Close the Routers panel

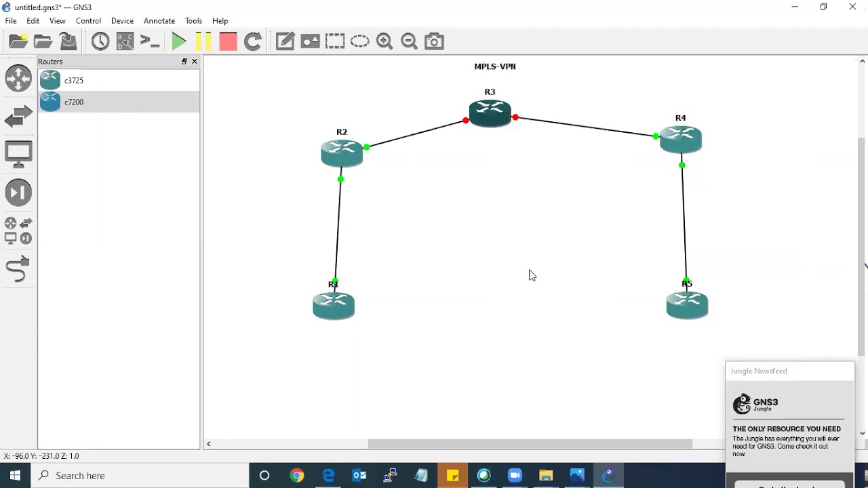click(x=195, y=62)
